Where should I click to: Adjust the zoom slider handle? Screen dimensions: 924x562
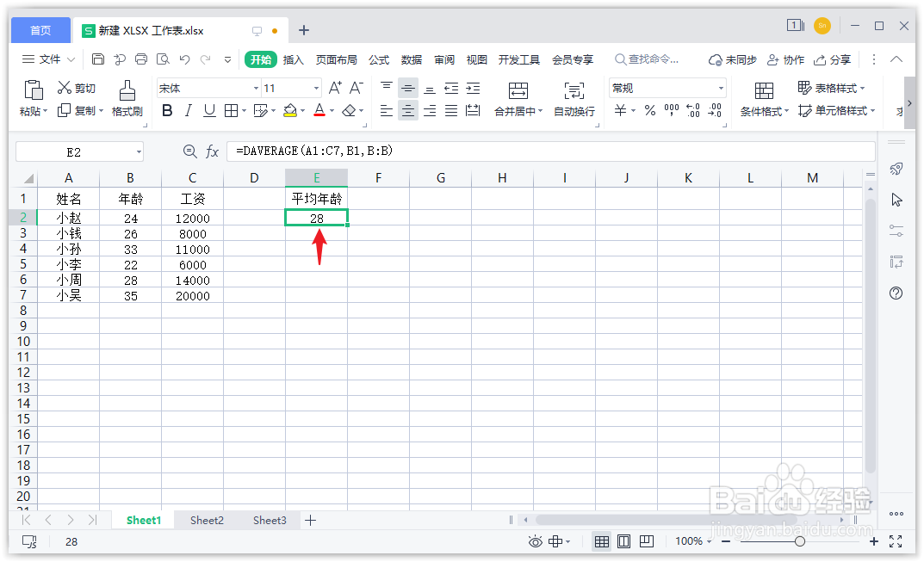tap(800, 541)
